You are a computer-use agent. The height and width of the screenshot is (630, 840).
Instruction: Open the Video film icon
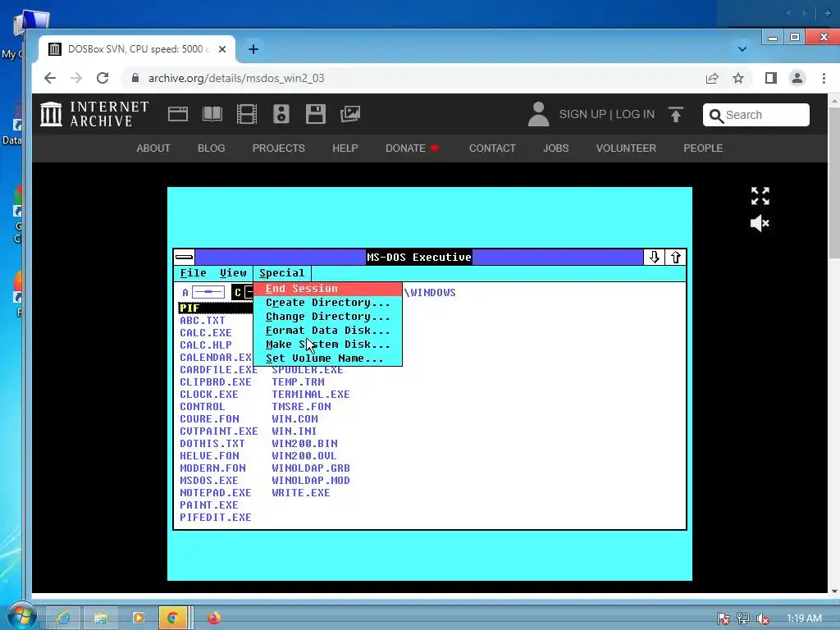click(x=247, y=114)
